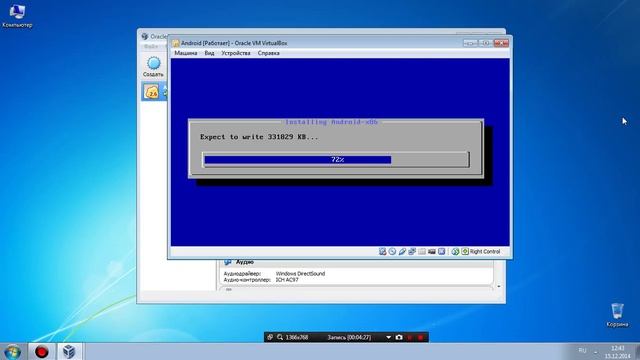Screen dimensions: 640x360
Task: Minimize the Android VirtualBox VM window
Action: tap(470, 43)
